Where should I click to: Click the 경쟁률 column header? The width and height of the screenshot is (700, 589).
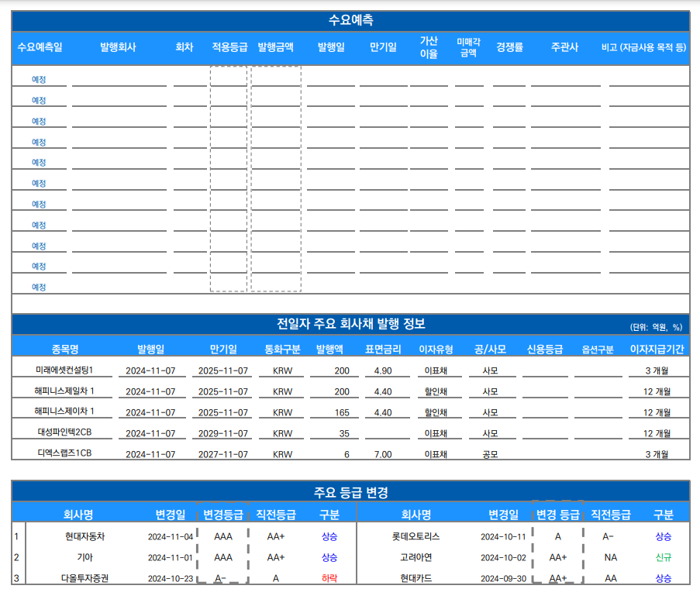pyautogui.click(x=509, y=47)
